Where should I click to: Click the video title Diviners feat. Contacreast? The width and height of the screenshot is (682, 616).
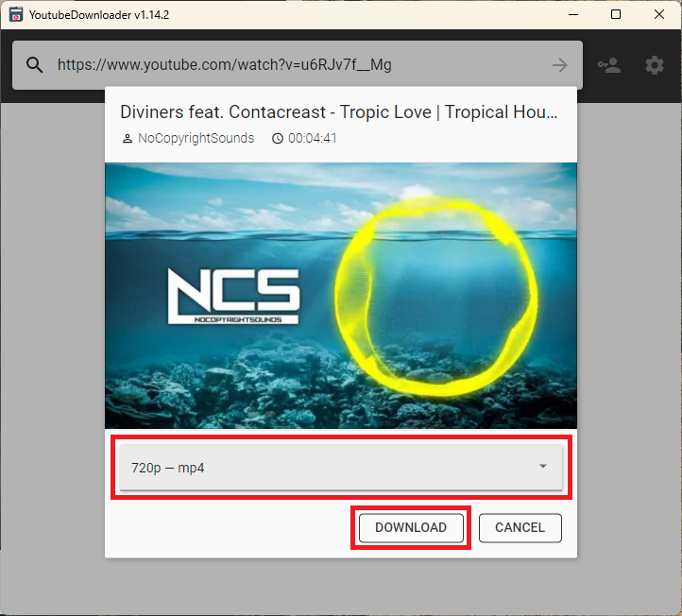coord(339,111)
